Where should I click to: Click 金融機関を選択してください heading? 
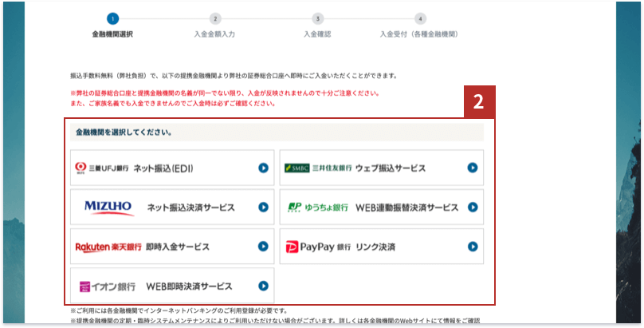pos(124,132)
